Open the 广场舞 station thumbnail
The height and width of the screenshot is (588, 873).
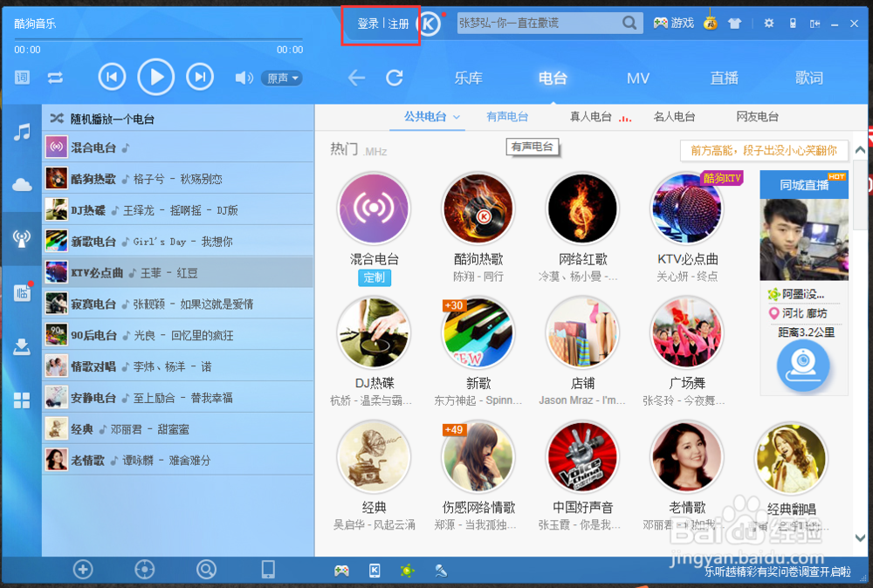(687, 332)
